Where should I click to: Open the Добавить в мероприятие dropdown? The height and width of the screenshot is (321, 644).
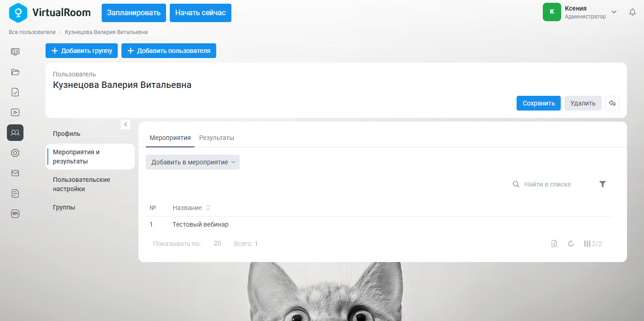pyautogui.click(x=193, y=162)
